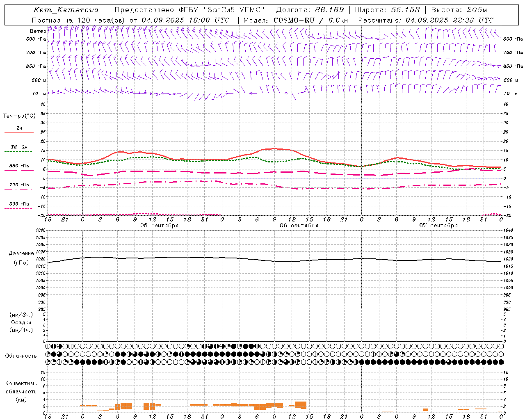525x420 pixels.
Task: Click the Конвективн. panel label
Action: coord(21,383)
